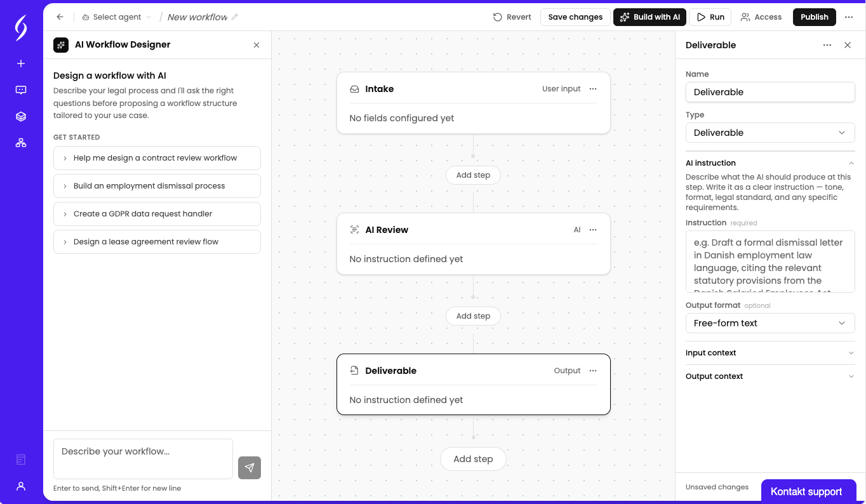Click the back arrow in the top bar
The height and width of the screenshot is (504, 866).
60,17
